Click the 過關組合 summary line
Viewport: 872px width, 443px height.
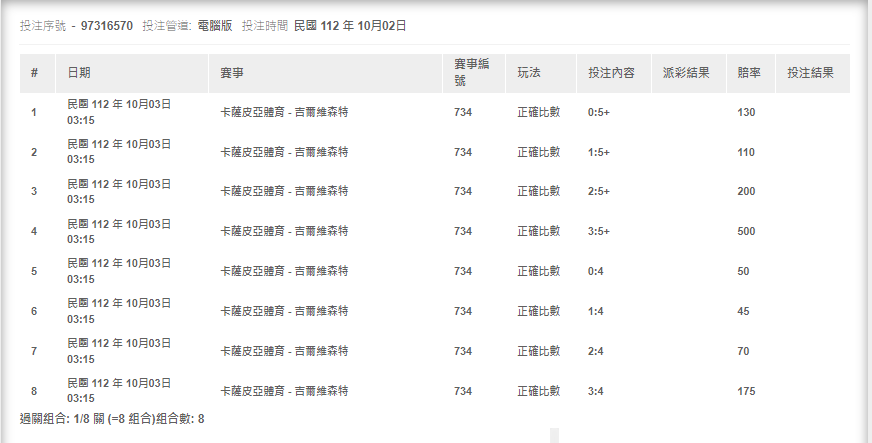pos(112,419)
